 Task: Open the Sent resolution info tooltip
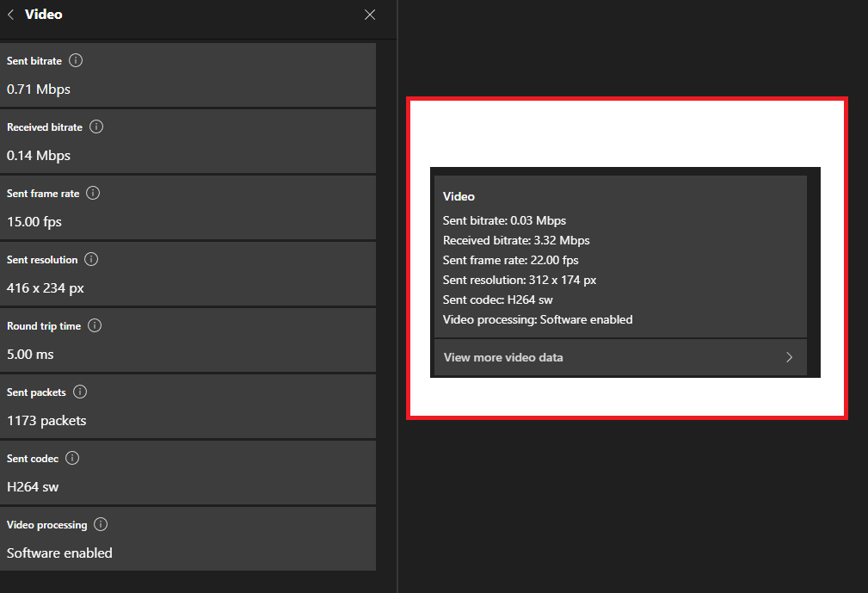[x=92, y=259]
